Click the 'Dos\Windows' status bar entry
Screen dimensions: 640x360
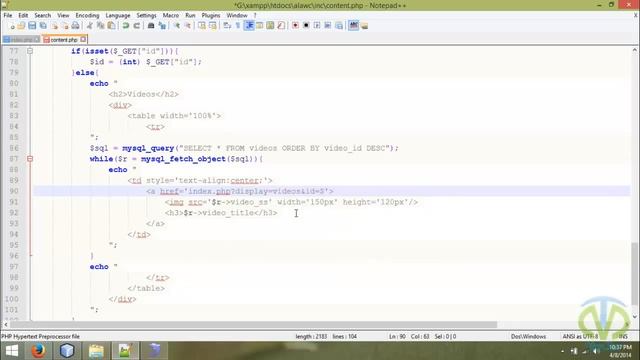click(528, 336)
